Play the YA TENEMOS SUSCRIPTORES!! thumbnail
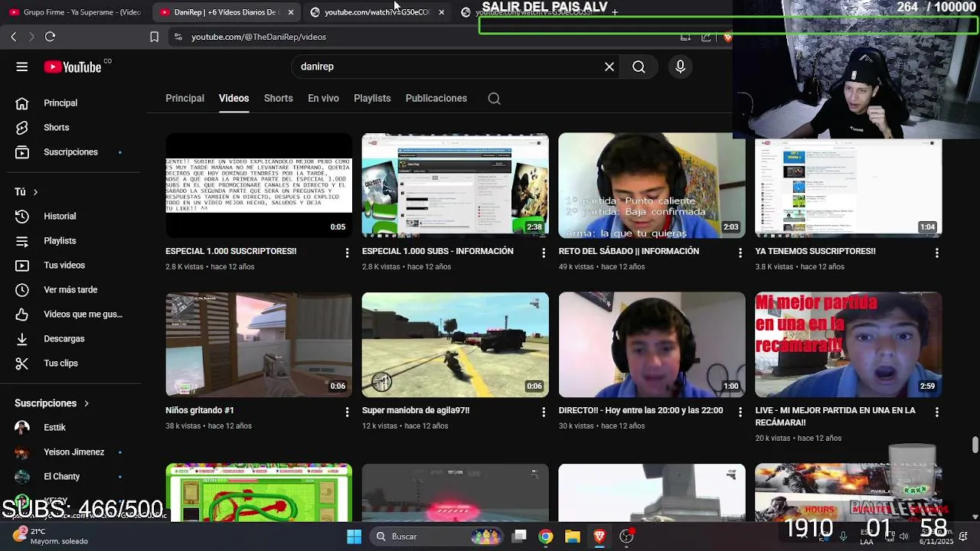This screenshot has width=980, height=551. (x=848, y=187)
